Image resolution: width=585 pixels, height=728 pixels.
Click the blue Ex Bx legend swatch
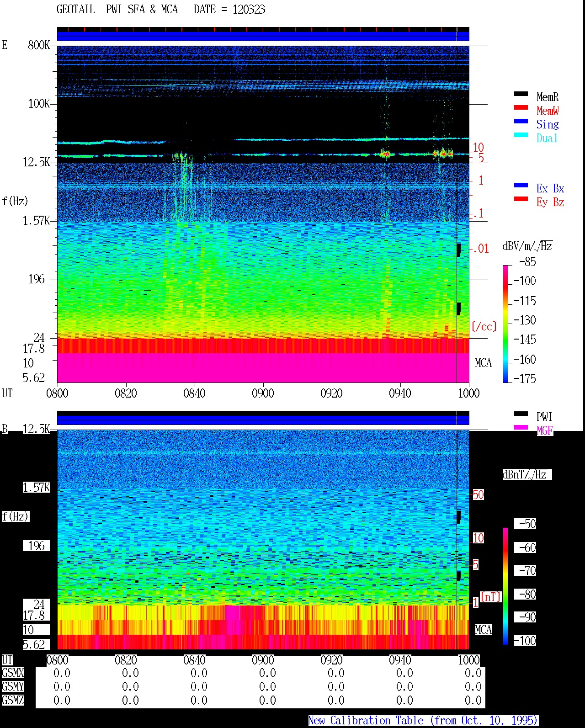521,185
